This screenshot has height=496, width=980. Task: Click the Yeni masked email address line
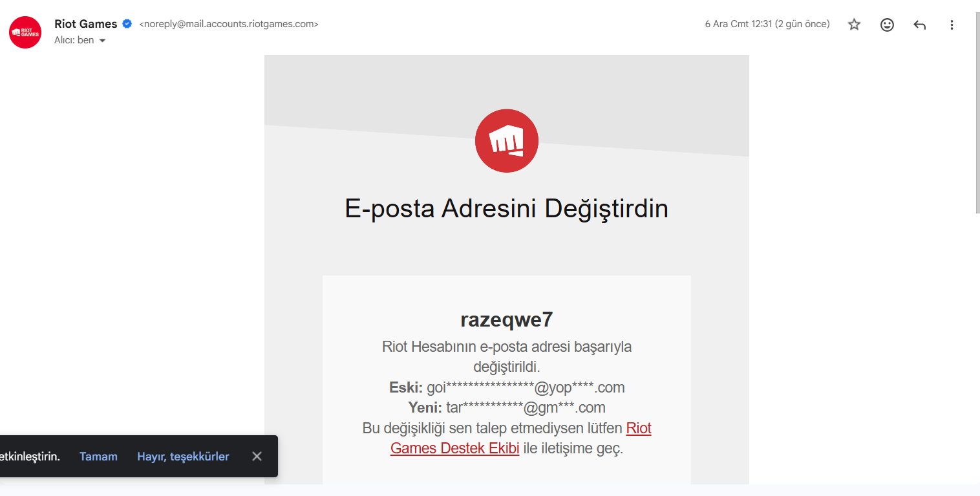pyautogui.click(x=507, y=407)
